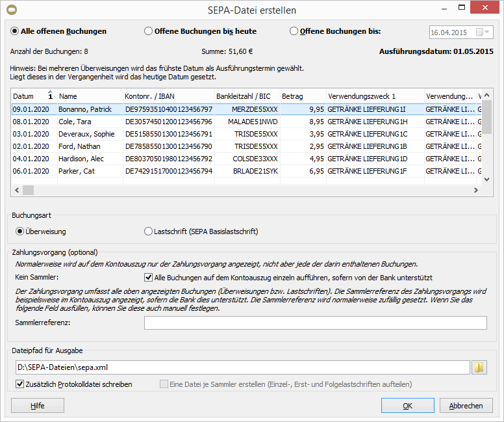Viewport: 504px width, 422px height.
Task: Click Verwendungszweck 1 column header
Action: 375,96
